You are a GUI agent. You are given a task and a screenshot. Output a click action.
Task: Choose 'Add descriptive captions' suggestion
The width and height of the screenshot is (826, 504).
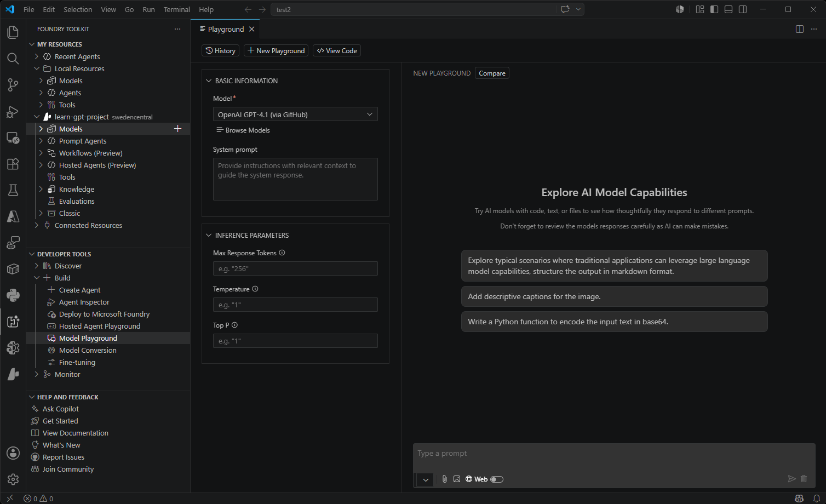(614, 296)
